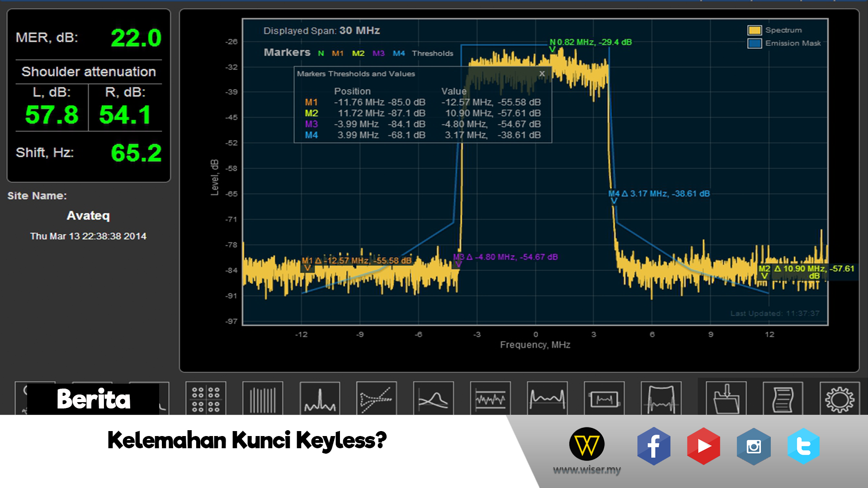The width and height of the screenshot is (868, 488).
Task: Toggle the M4 marker
Action: point(399,53)
